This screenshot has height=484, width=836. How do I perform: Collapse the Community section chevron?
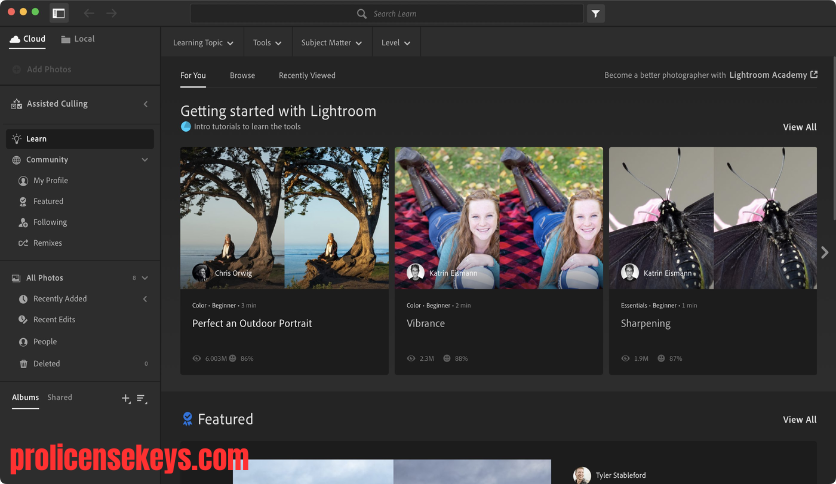tap(144, 160)
